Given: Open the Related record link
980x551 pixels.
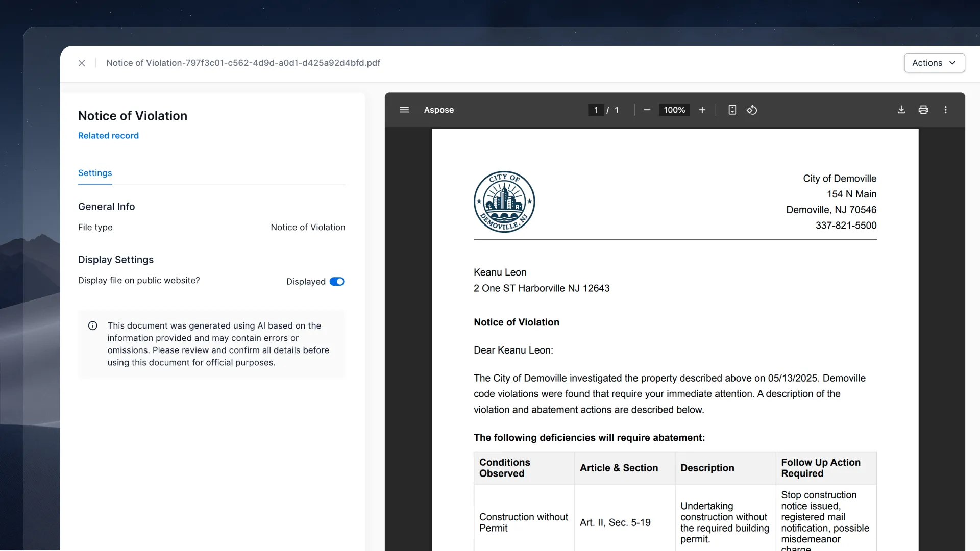Looking at the screenshot, I should (x=108, y=135).
